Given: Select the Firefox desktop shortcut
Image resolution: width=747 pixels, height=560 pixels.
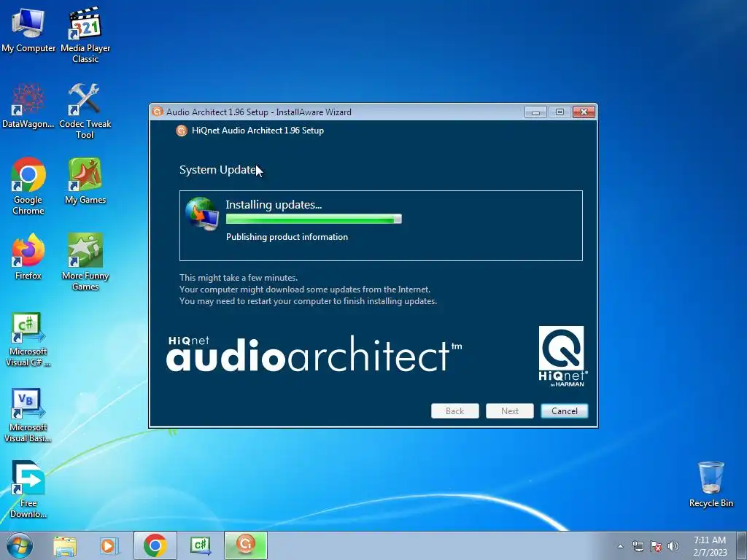Looking at the screenshot, I should pos(28,256).
